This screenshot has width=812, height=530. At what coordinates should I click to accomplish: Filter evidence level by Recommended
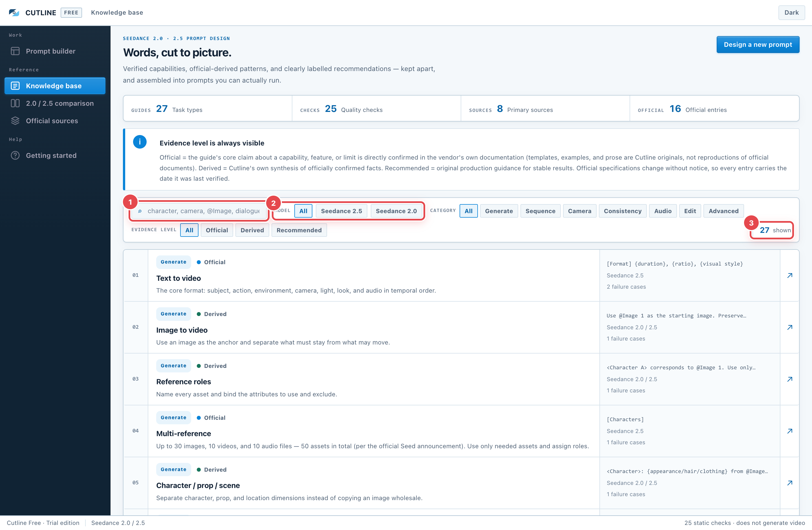click(299, 230)
